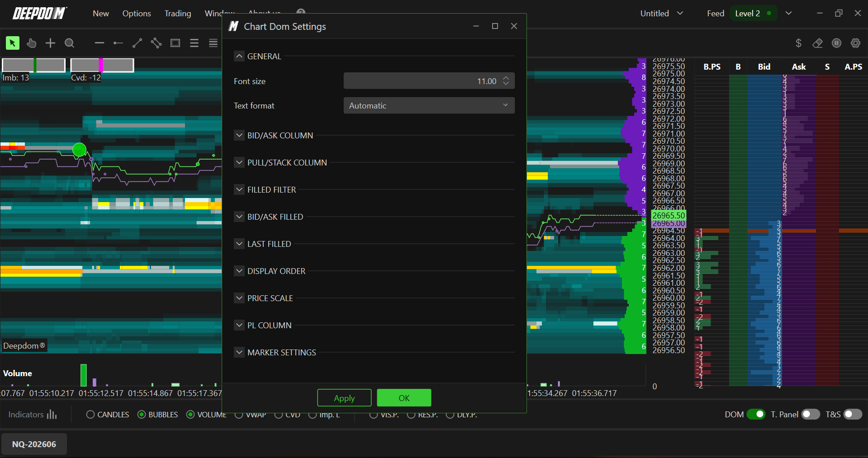Collapse the GENERAL section
Image resolution: width=868 pixels, height=458 pixels.
239,56
